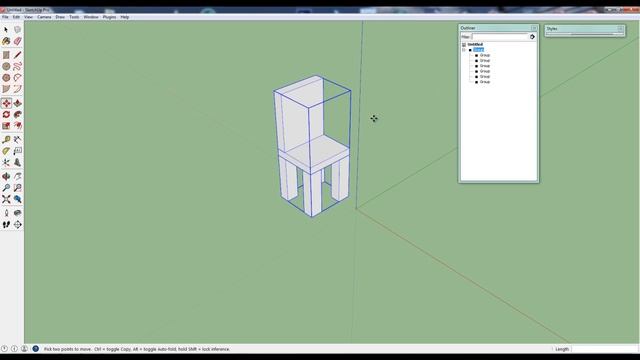Open the help question-mark icon in status bar

36,349
